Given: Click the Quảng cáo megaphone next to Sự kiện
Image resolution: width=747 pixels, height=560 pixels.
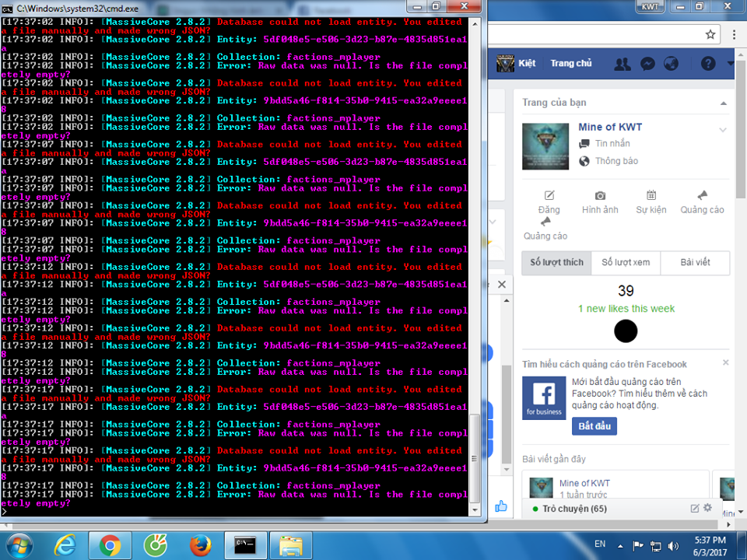Looking at the screenshot, I should [702, 194].
